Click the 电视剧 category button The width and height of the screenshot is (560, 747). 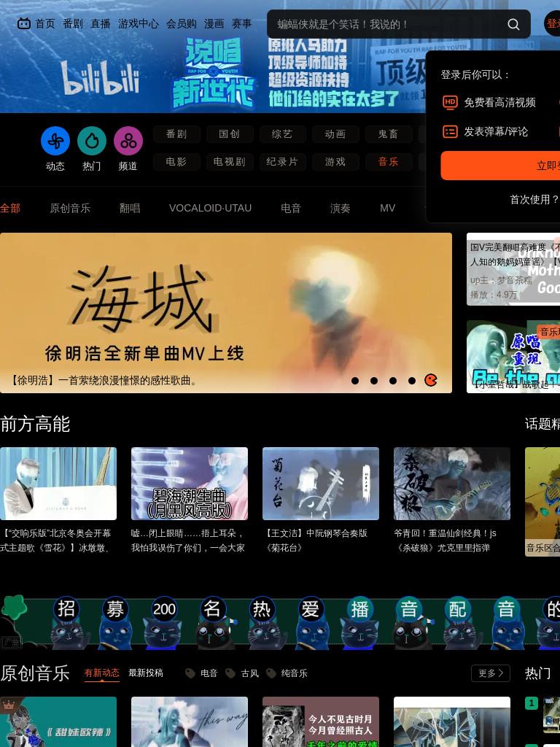click(230, 162)
